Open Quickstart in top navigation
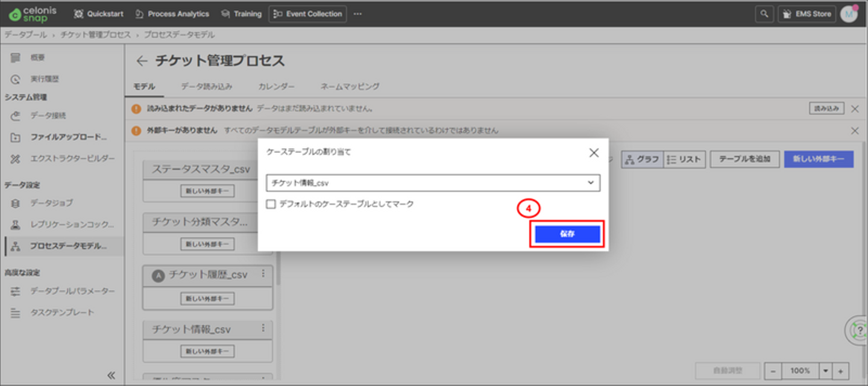868x386 pixels. click(99, 14)
